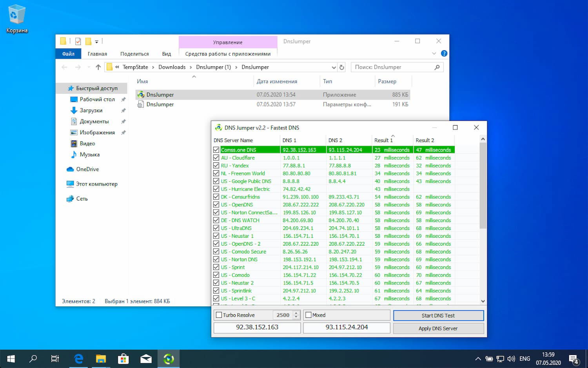Click the refresh icon in address bar

point(342,67)
